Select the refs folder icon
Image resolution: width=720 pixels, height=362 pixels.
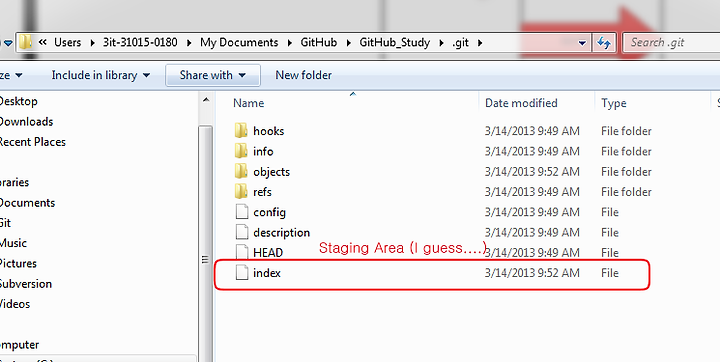pos(241,192)
